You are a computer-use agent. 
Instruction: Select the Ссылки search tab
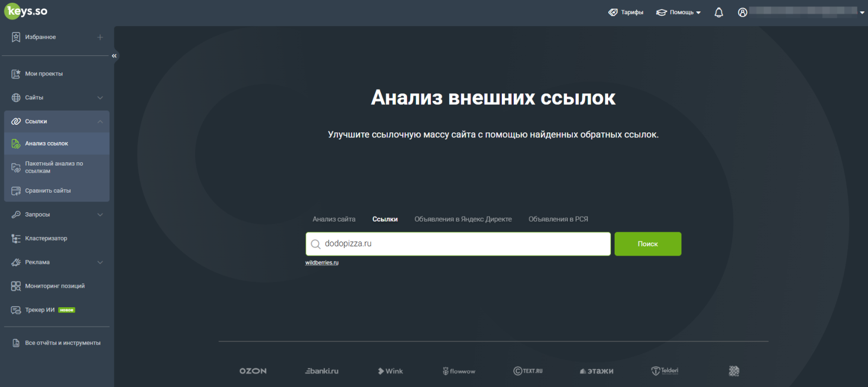pos(385,219)
